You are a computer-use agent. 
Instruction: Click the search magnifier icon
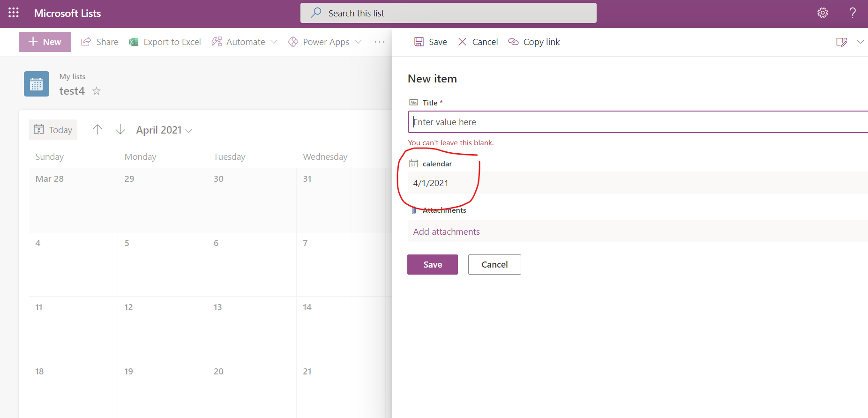tap(316, 13)
